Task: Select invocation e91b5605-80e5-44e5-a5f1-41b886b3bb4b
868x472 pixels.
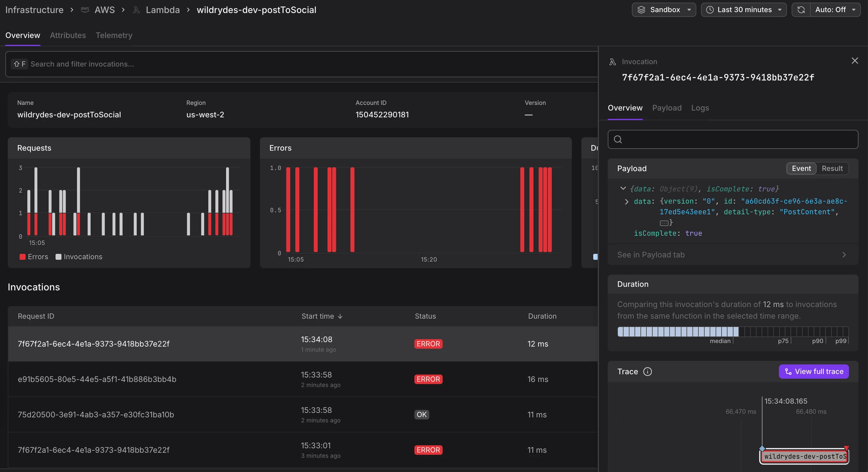Action: click(302, 379)
